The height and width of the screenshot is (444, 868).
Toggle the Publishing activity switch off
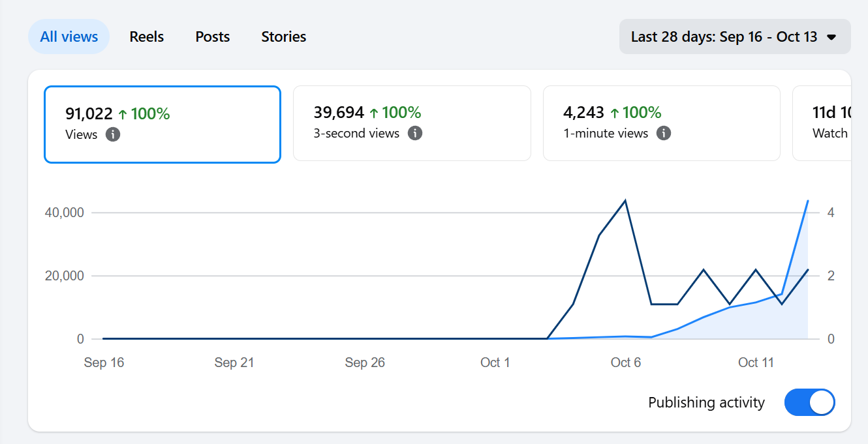coord(809,402)
